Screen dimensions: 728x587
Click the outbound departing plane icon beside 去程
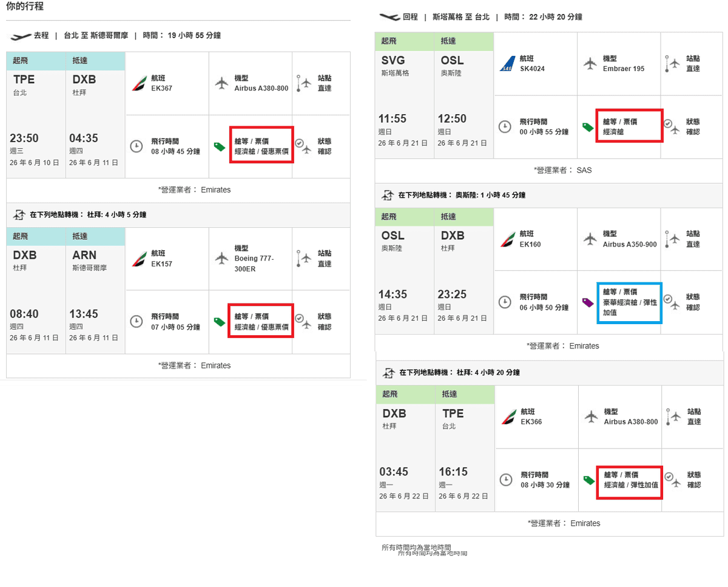click(21, 36)
